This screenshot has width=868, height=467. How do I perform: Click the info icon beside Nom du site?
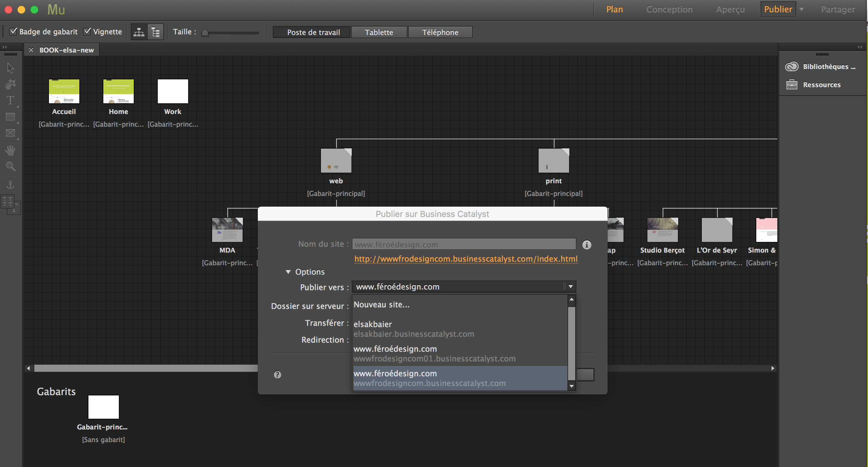(x=587, y=245)
